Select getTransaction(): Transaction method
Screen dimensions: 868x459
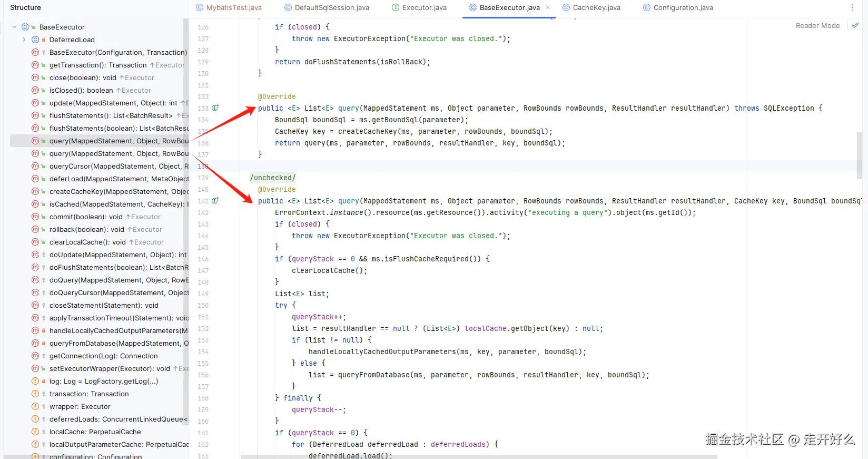(98, 65)
